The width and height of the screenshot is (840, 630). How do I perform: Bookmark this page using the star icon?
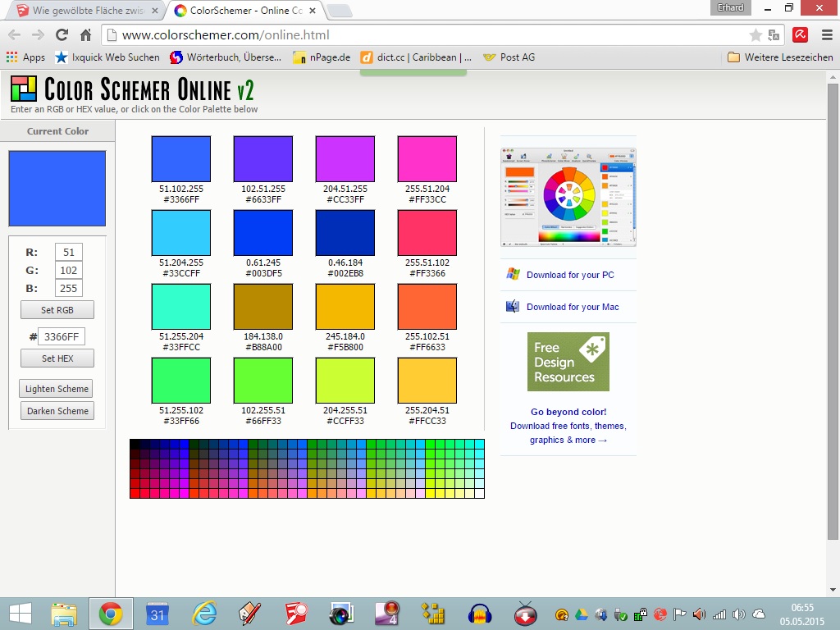[x=756, y=35]
